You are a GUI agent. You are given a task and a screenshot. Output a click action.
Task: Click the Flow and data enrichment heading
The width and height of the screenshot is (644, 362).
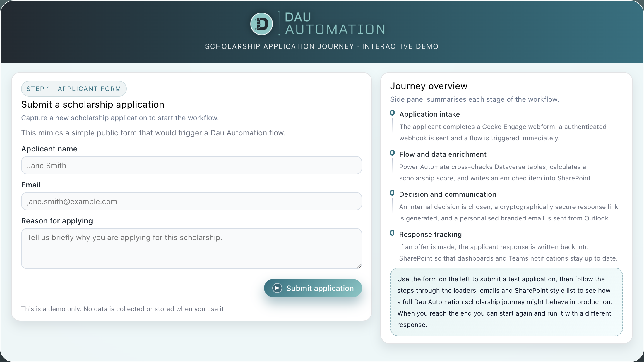coord(443,154)
